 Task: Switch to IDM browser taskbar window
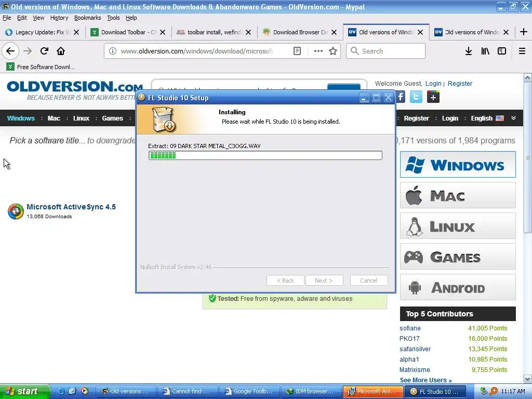click(311, 391)
